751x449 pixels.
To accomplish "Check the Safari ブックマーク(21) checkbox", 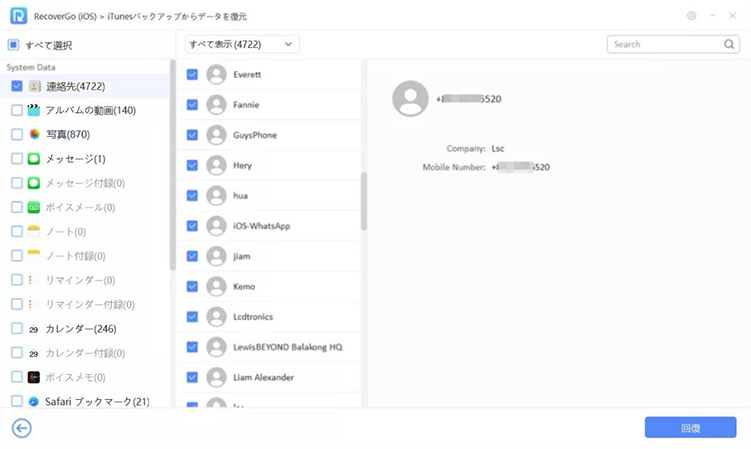I will tap(17, 402).
